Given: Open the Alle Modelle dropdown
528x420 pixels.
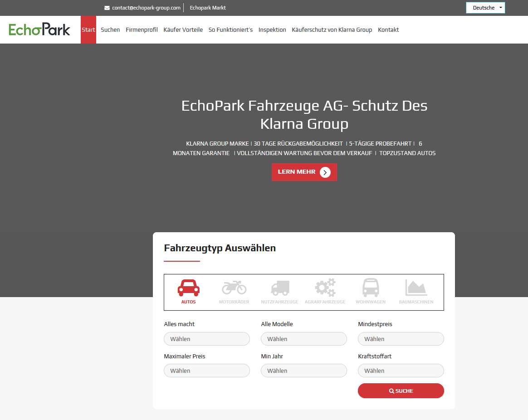Looking at the screenshot, I should 304,339.
